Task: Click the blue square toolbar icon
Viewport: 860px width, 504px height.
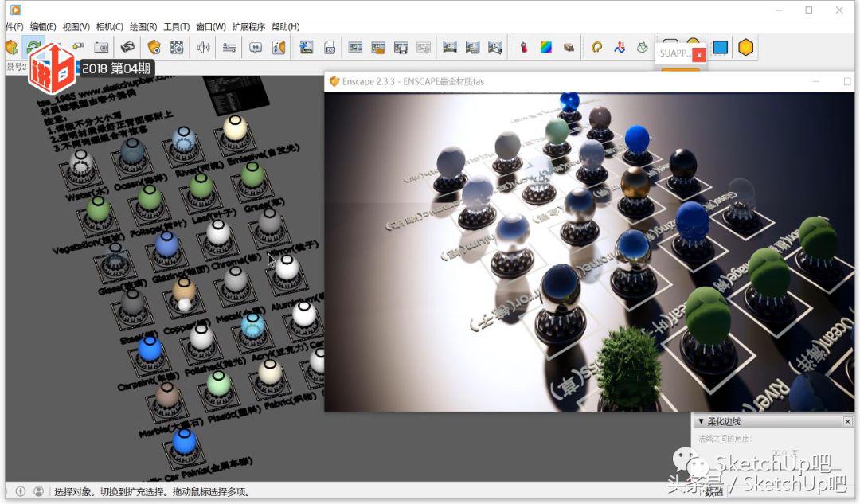Action: coord(720,48)
